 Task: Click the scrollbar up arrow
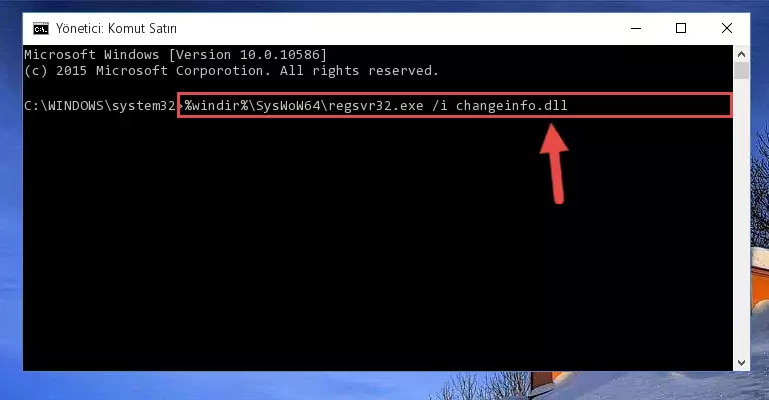[741, 53]
